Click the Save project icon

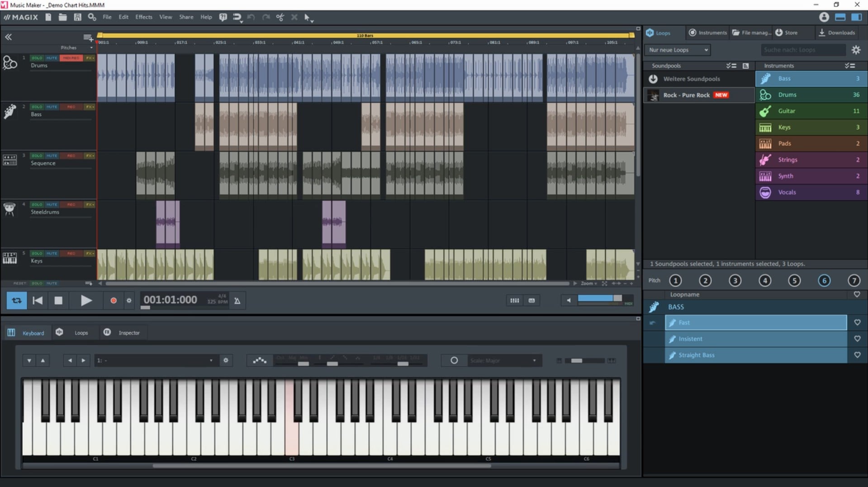[x=77, y=17]
